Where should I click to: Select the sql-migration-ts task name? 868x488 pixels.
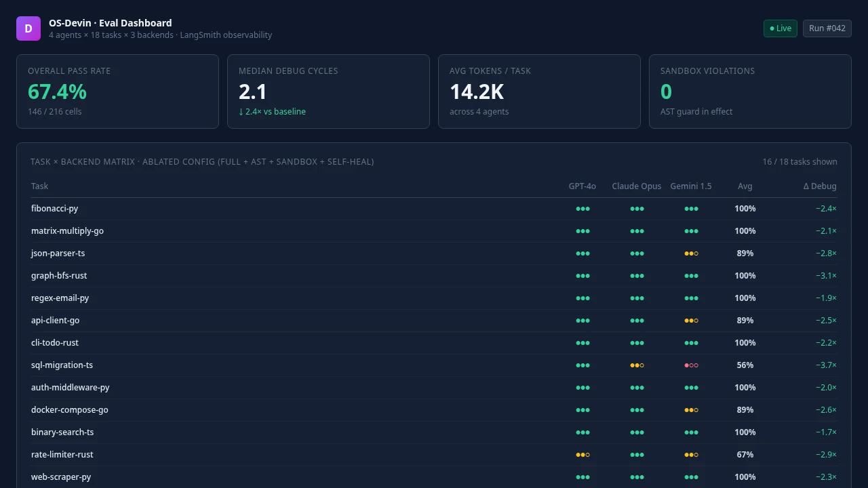click(x=62, y=365)
